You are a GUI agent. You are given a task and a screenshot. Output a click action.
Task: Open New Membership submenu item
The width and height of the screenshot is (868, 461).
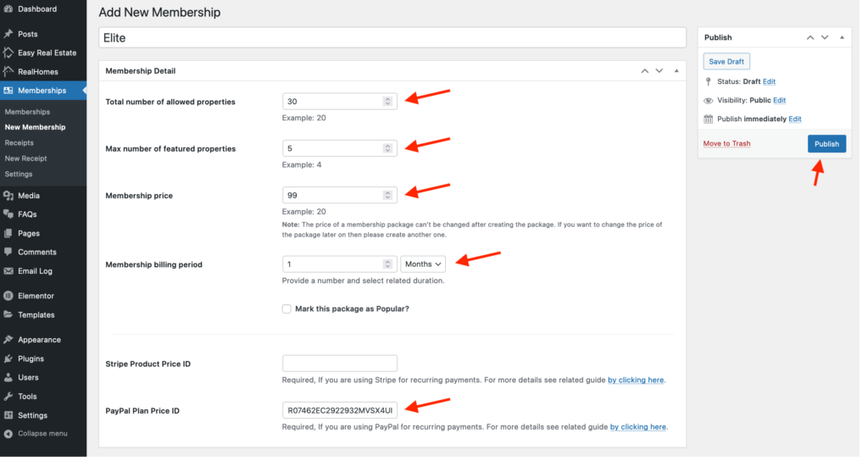[36, 129]
